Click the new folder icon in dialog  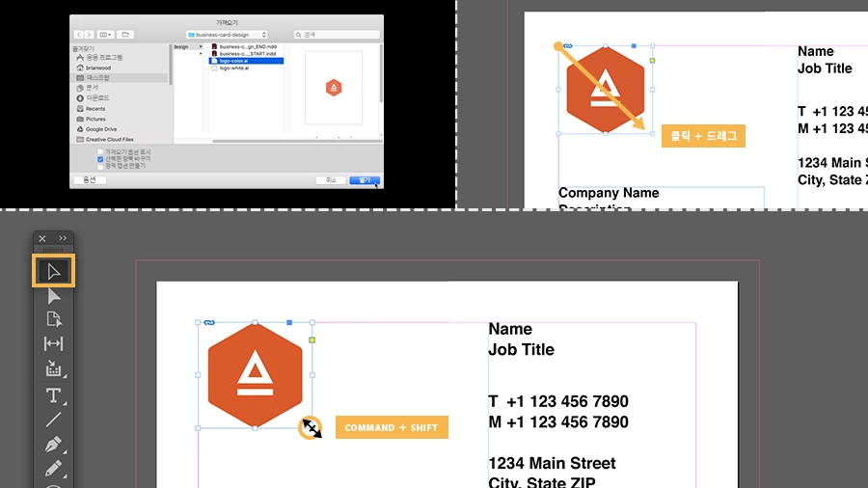125,35
